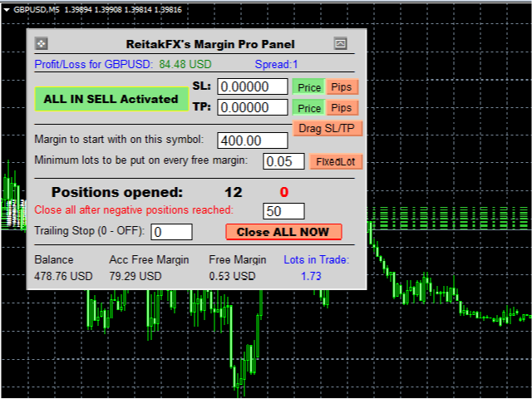The width and height of the screenshot is (532, 399).
Task: Click GBPUSD,M5 chart title text
Action: click(x=36, y=10)
